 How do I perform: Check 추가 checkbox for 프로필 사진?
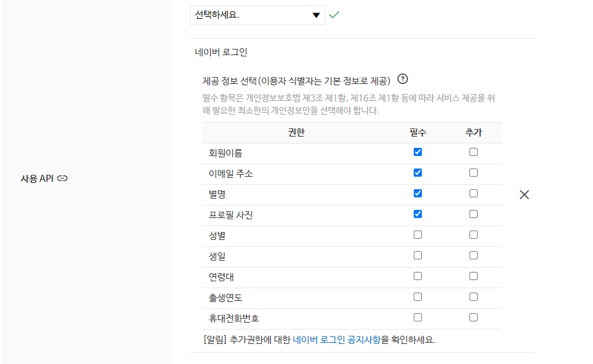473,214
